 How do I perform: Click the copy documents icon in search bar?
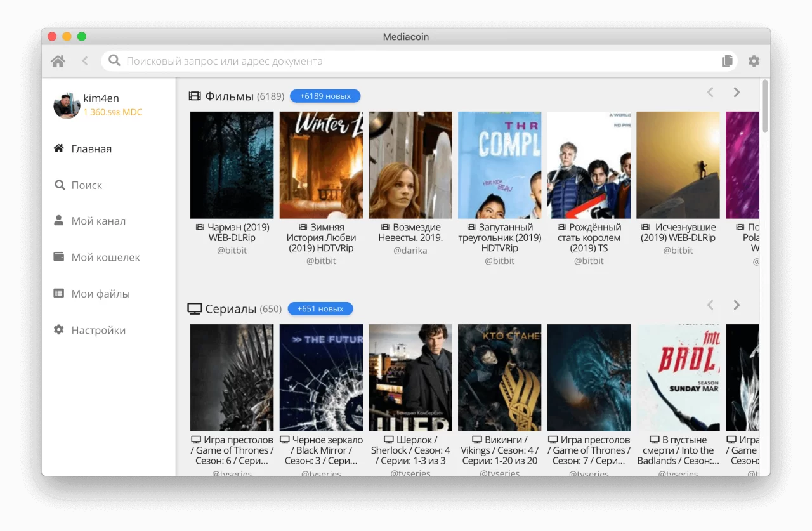(x=727, y=61)
